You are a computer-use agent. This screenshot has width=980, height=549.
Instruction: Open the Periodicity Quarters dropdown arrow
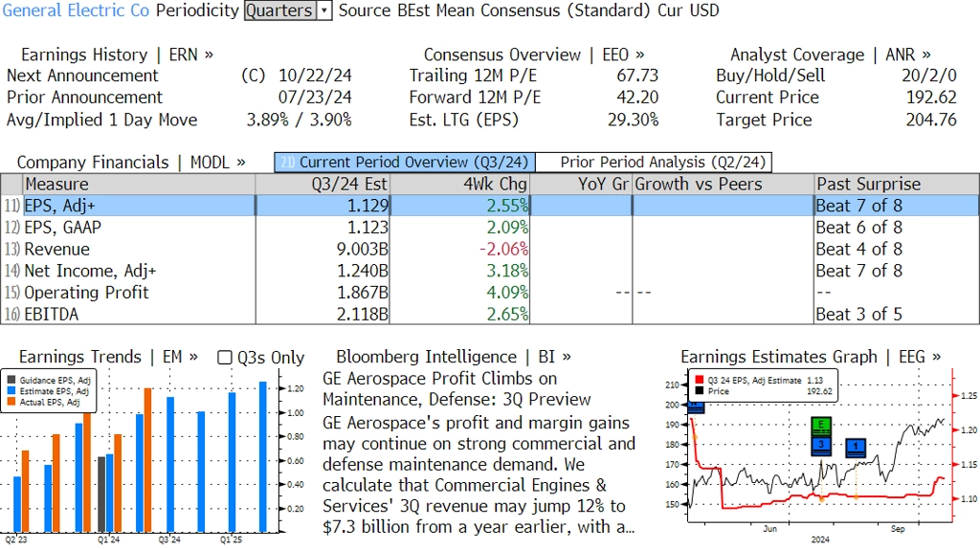324,11
